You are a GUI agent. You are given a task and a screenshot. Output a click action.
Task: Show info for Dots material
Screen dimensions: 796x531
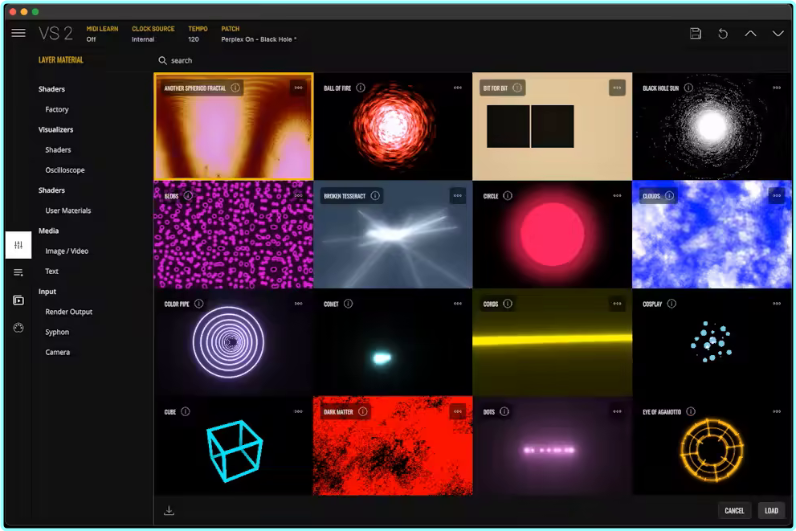coord(505,411)
